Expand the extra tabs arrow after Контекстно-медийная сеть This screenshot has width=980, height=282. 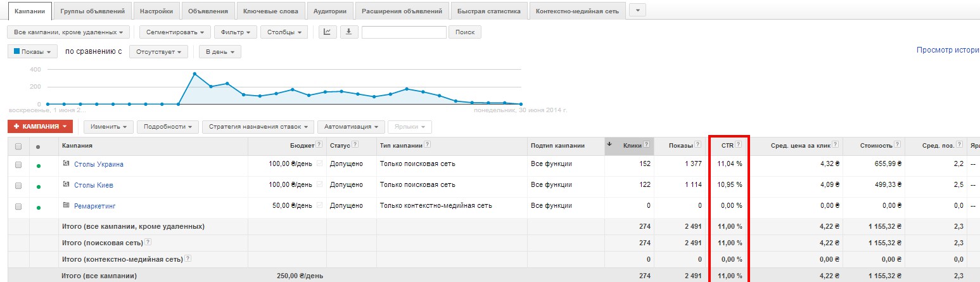click(x=637, y=10)
